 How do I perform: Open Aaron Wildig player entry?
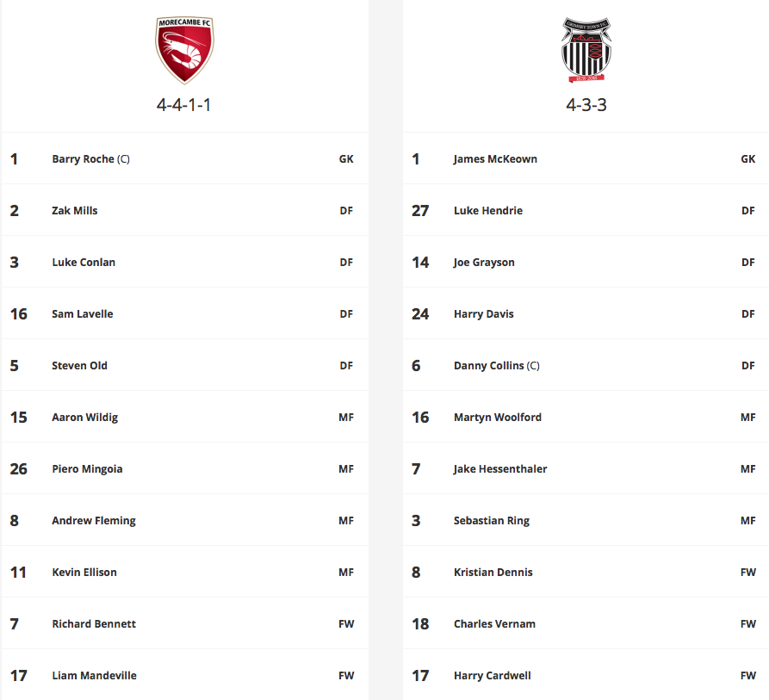click(85, 417)
